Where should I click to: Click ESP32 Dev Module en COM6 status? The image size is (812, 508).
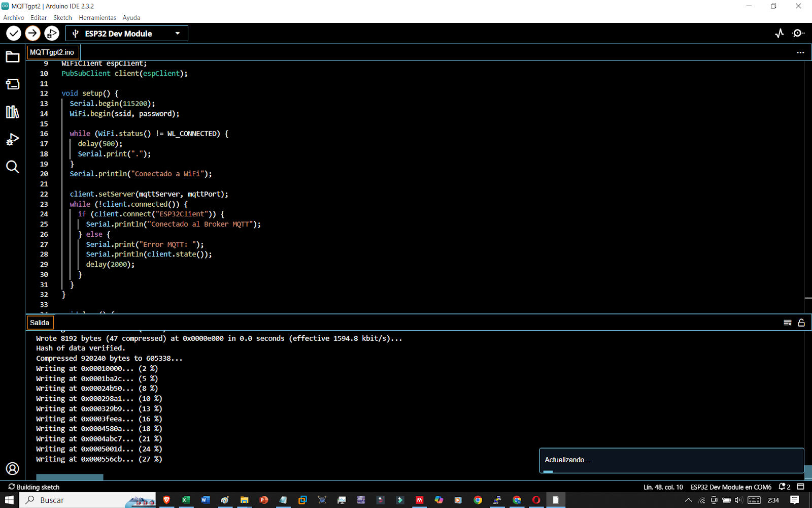pos(731,487)
